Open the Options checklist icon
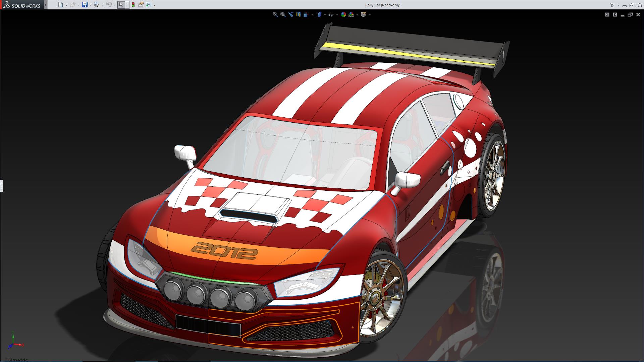Image resolution: width=644 pixels, height=362 pixels. (x=149, y=5)
